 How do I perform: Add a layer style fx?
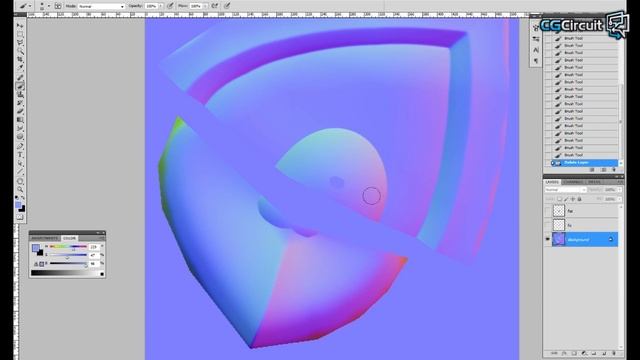[x=564, y=353]
